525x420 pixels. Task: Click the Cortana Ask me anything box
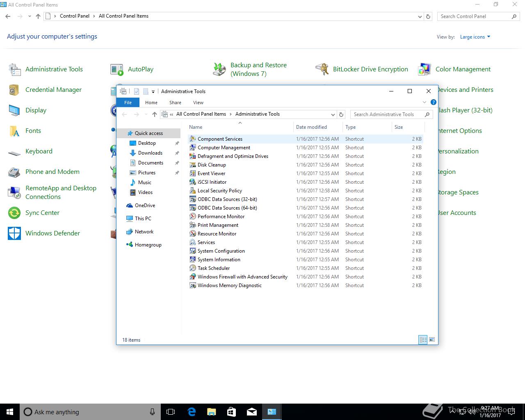pos(90,412)
